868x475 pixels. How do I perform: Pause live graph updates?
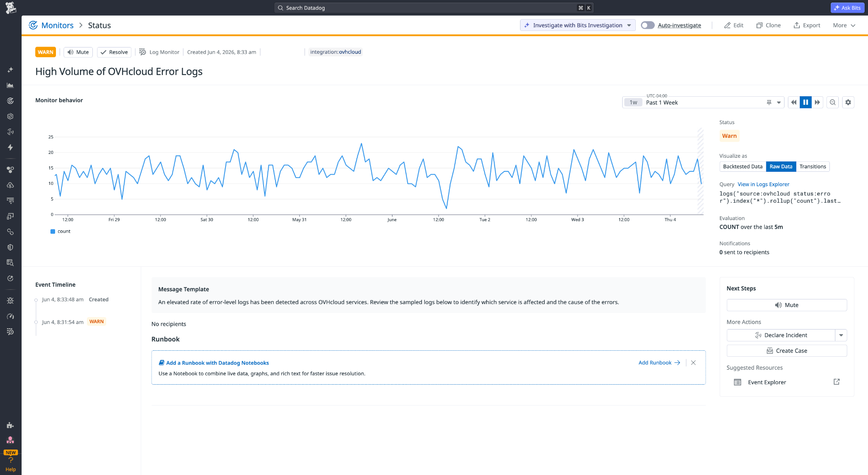click(806, 102)
